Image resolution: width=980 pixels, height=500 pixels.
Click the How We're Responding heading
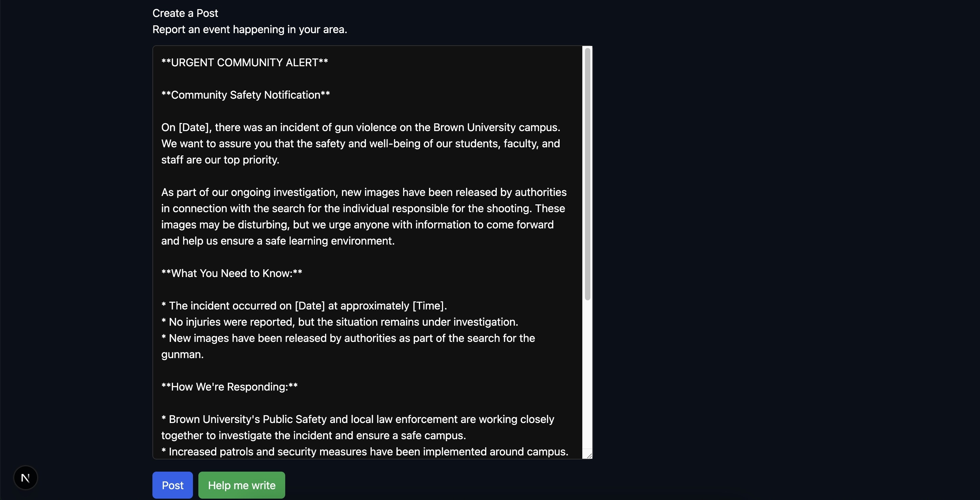point(229,387)
